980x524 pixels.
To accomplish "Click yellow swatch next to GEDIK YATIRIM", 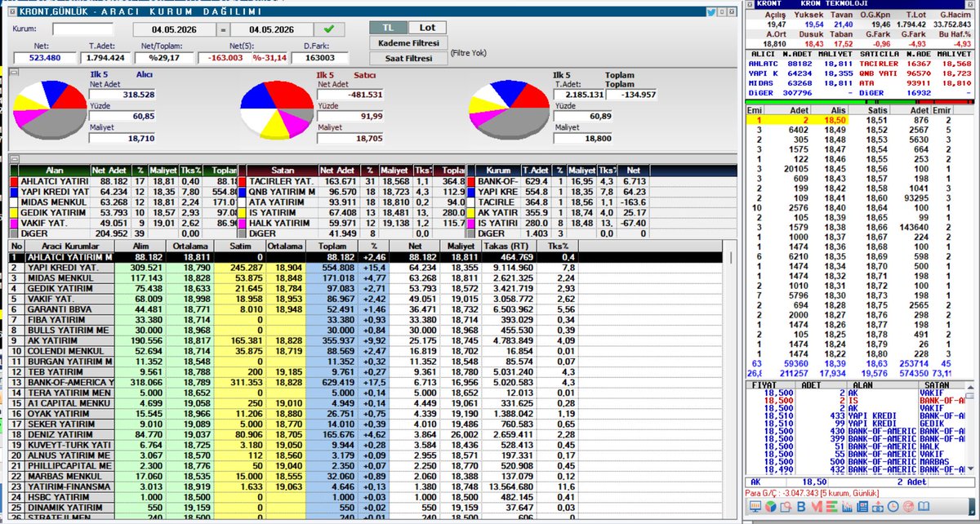I will click(x=14, y=211).
